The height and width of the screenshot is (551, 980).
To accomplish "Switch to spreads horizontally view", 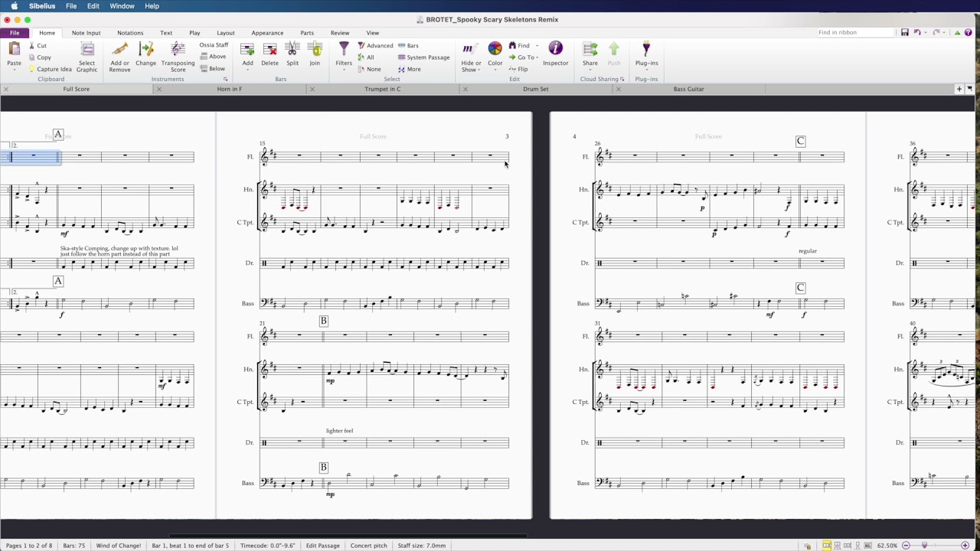I will pos(827,546).
